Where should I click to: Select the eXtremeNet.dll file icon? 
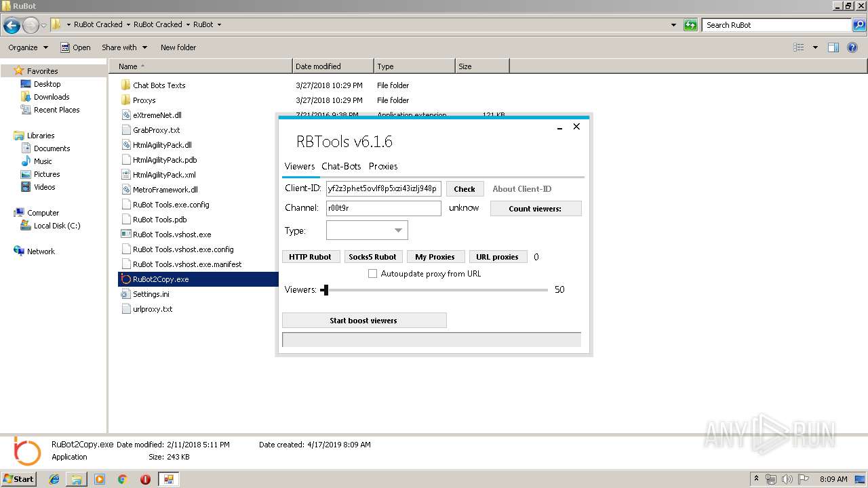pos(125,115)
